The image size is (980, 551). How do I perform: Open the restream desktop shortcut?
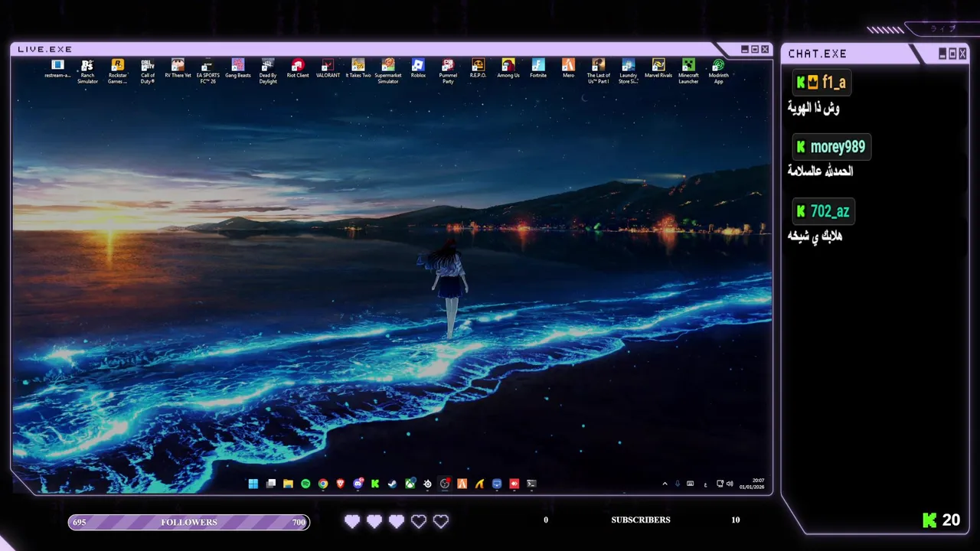57,69
